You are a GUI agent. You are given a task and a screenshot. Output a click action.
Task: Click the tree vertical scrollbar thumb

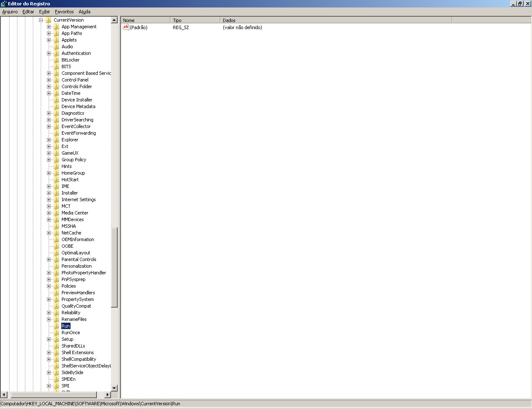point(114,267)
